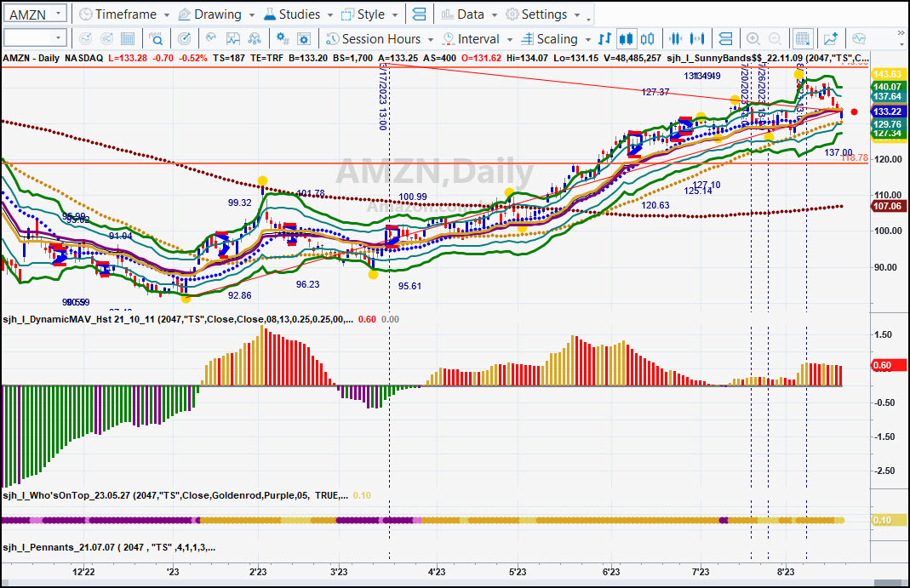Click the 129.76 teal price label
The image size is (910, 588).
click(887, 124)
